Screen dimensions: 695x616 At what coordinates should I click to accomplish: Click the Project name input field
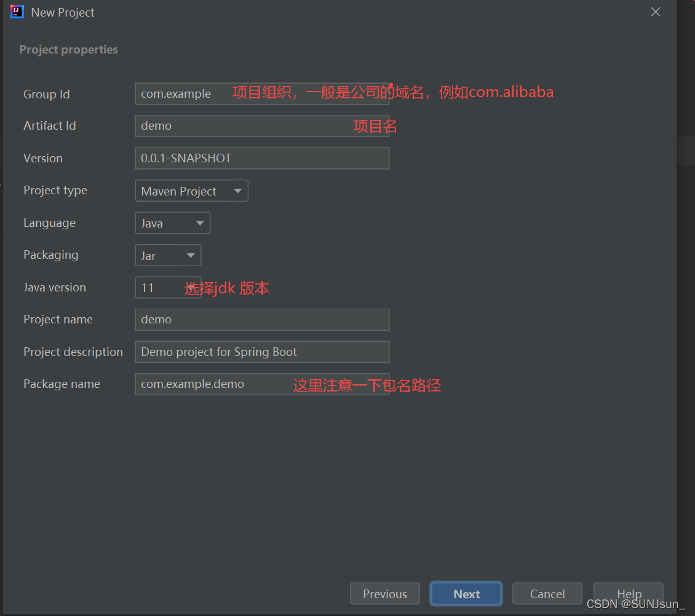tap(262, 319)
